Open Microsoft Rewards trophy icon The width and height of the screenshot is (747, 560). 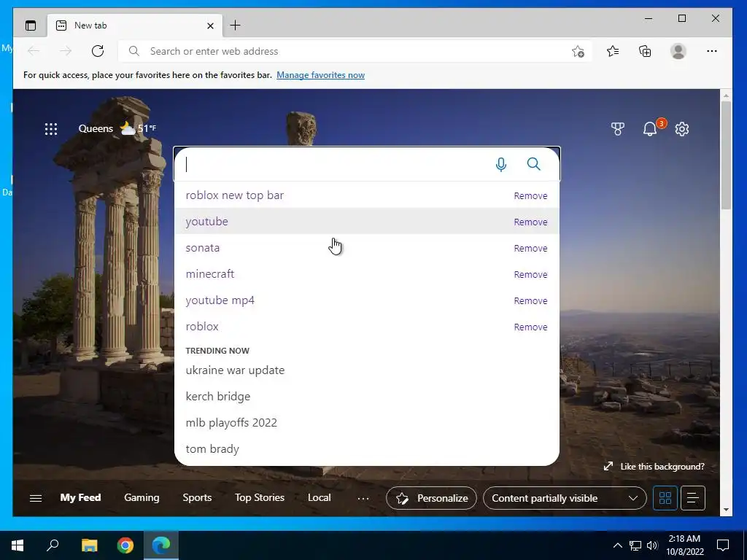(618, 128)
